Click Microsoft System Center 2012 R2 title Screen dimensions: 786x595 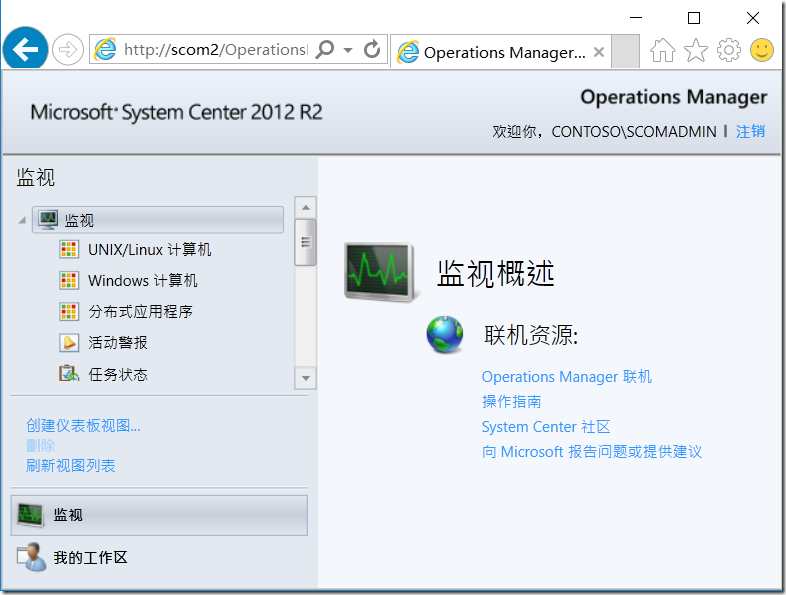click(176, 112)
